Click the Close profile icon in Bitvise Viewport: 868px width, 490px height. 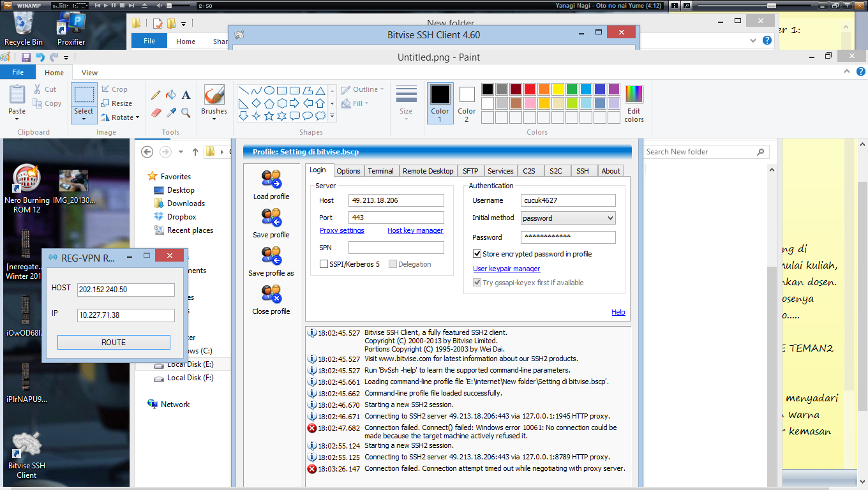click(x=271, y=294)
